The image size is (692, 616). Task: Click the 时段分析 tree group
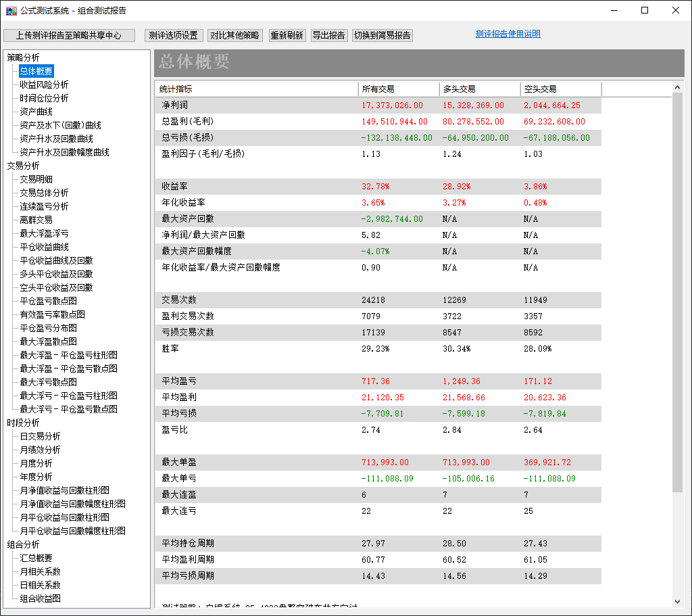tap(24, 423)
